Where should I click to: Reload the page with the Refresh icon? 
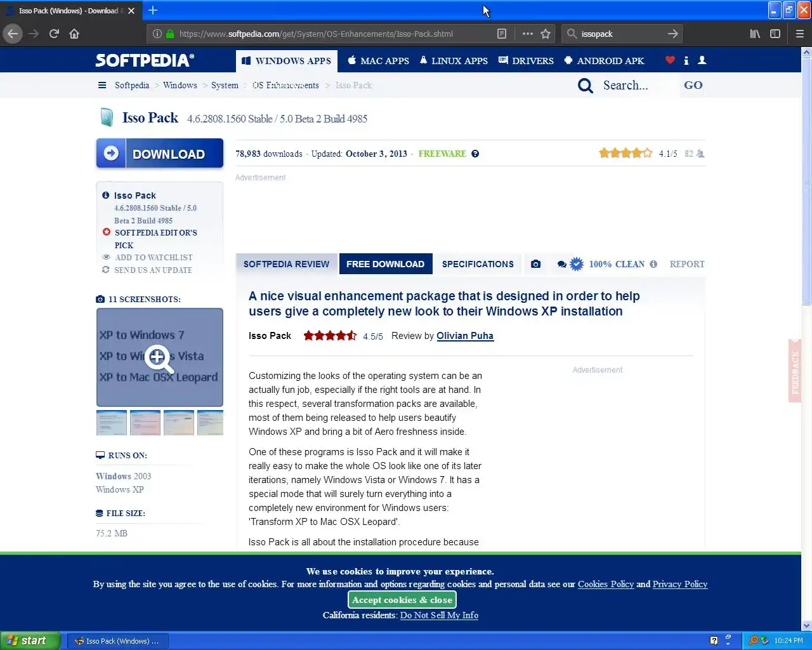pyautogui.click(x=54, y=34)
